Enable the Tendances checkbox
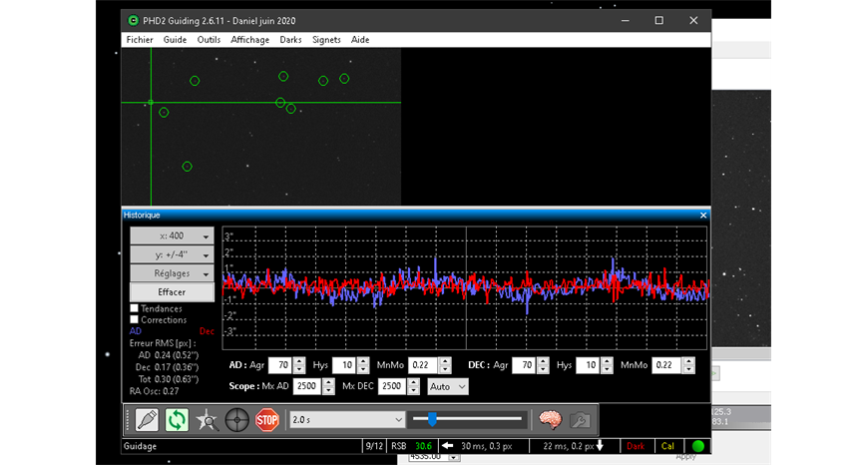The image size is (868, 466). click(x=135, y=308)
